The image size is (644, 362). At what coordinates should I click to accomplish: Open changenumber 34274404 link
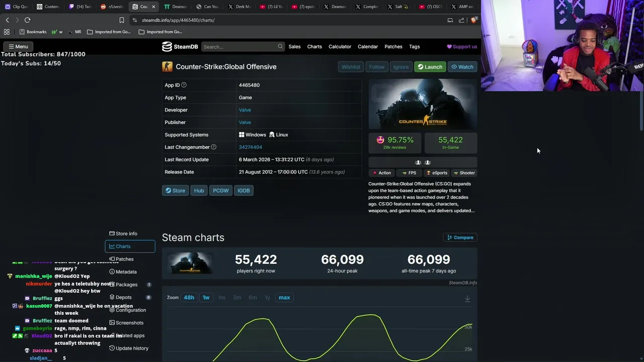(x=251, y=147)
